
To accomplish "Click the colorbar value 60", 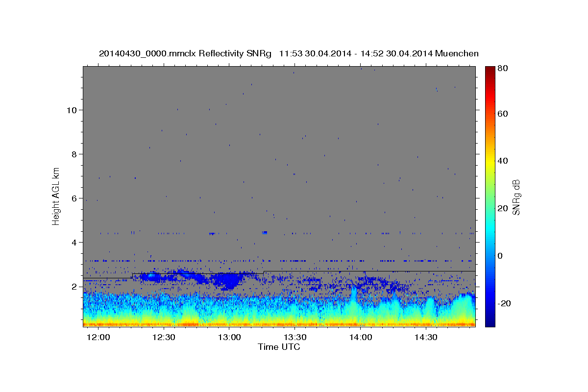I will [x=502, y=114].
